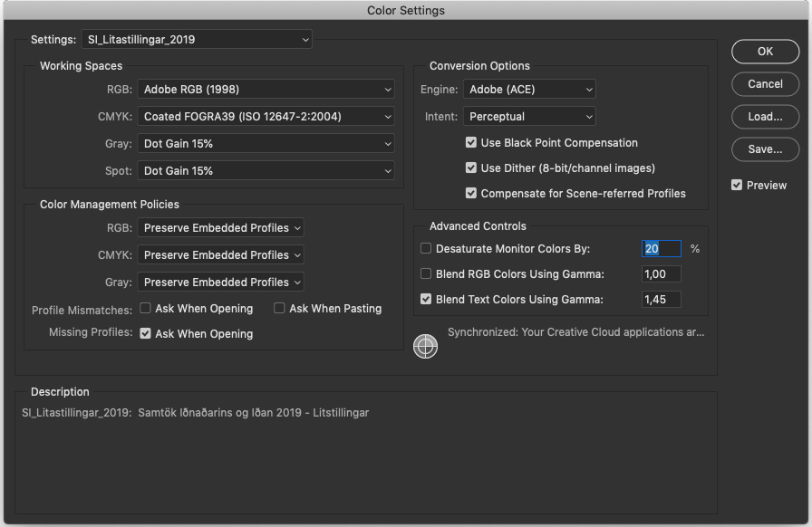The width and height of the screenshot is (812, 527).
Task: Click the Creative Cloud synchronized status icon
Action: click(425, 346)
